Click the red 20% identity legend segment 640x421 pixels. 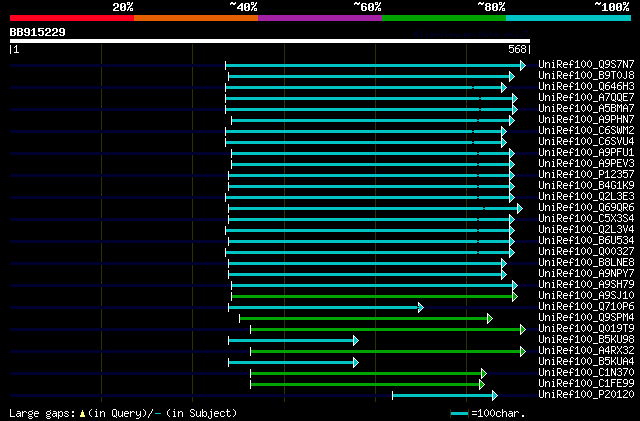point(72,18)
